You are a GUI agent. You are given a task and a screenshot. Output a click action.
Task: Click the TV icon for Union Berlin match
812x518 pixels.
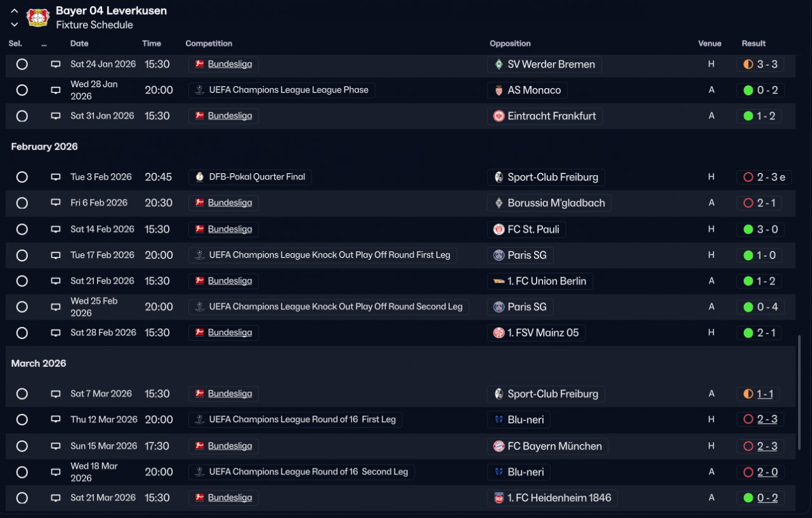coord(56,281)
